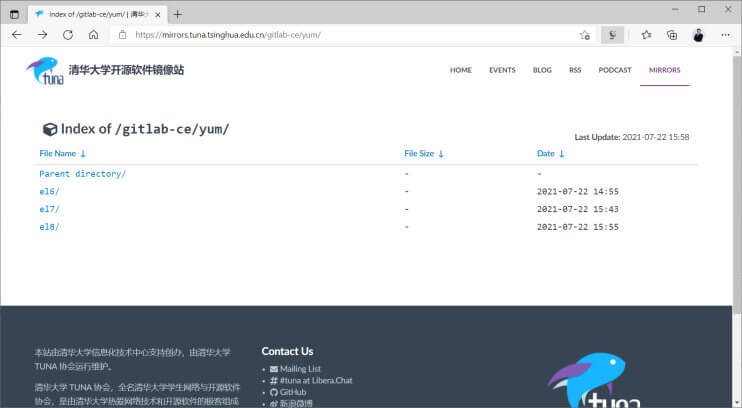Open the Favorites list icon
Viewport: 742px width, 408px height.
click(646, 35)
